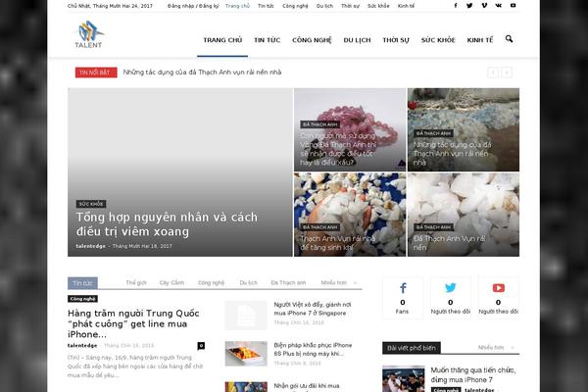This screenshot has width=588, height=392.
Task: Click Đăng nhập / Đăng ký link
Action: [193, 6]
